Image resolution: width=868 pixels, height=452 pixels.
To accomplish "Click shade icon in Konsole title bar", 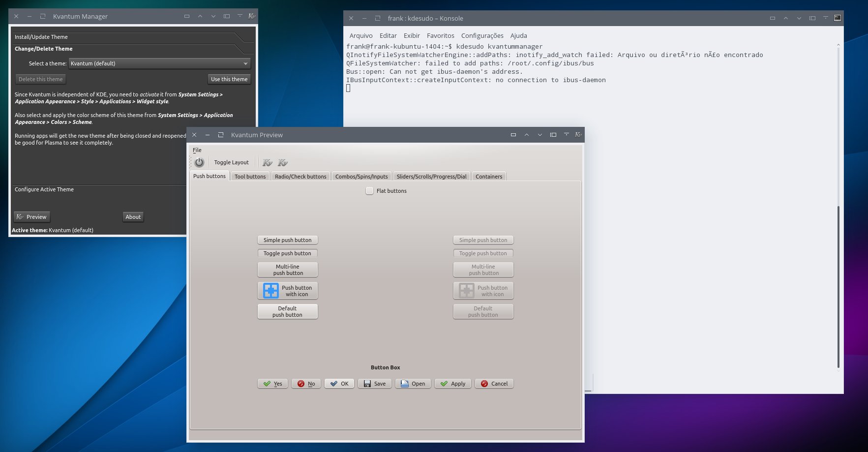I will 826,18.
